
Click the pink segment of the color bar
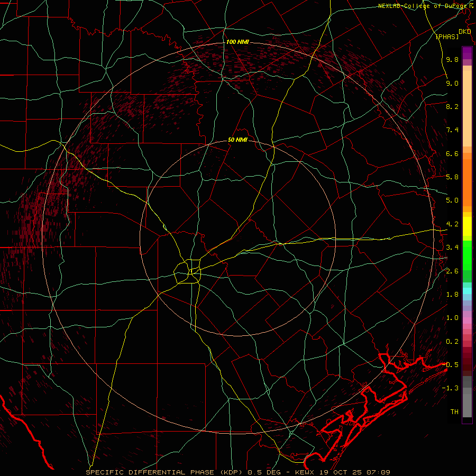pyautogui.click(x=467, y=321)
